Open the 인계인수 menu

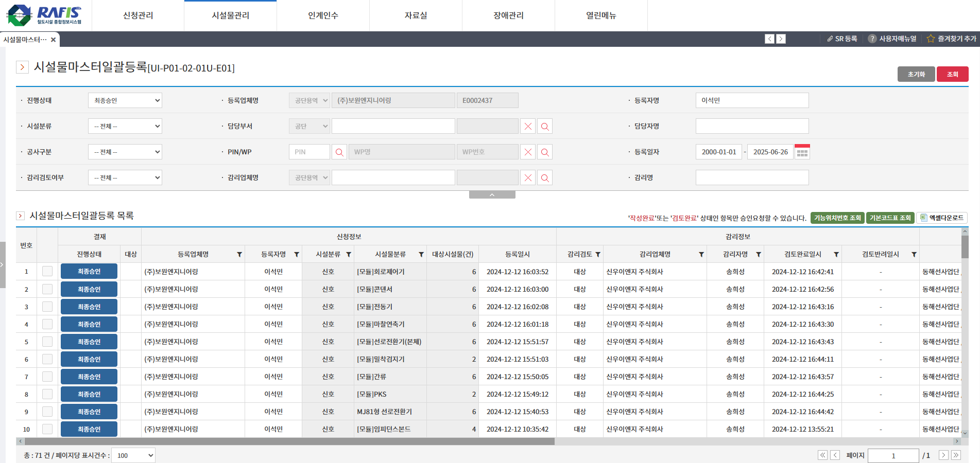coord(323,15)
